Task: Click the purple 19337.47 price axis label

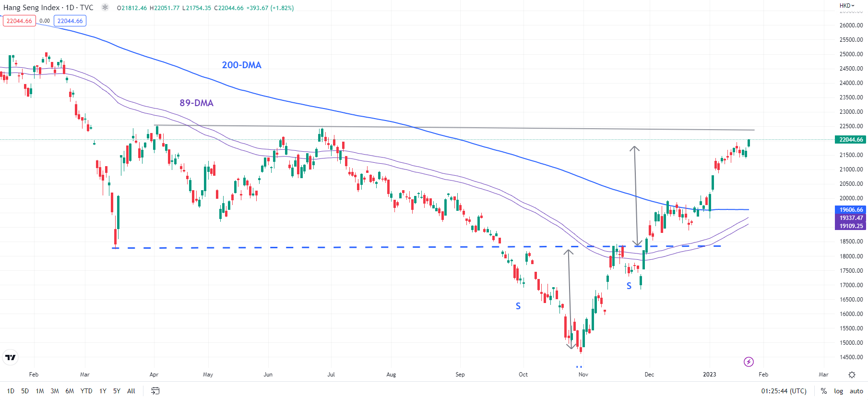Action: (851, 218)
